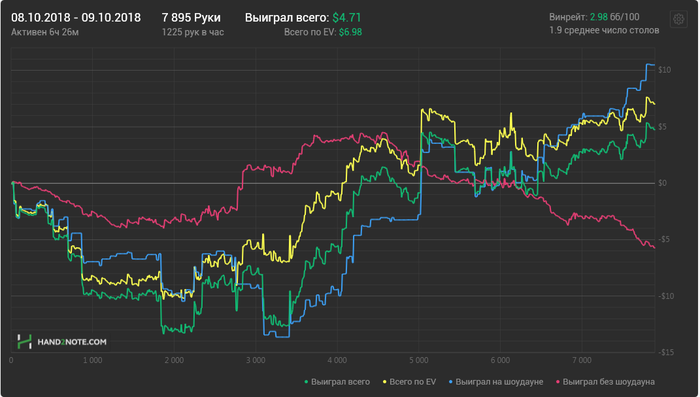Click the 7 895 Руки hands count
Viewport: 700px width, 397px height.
coord(191,17)
